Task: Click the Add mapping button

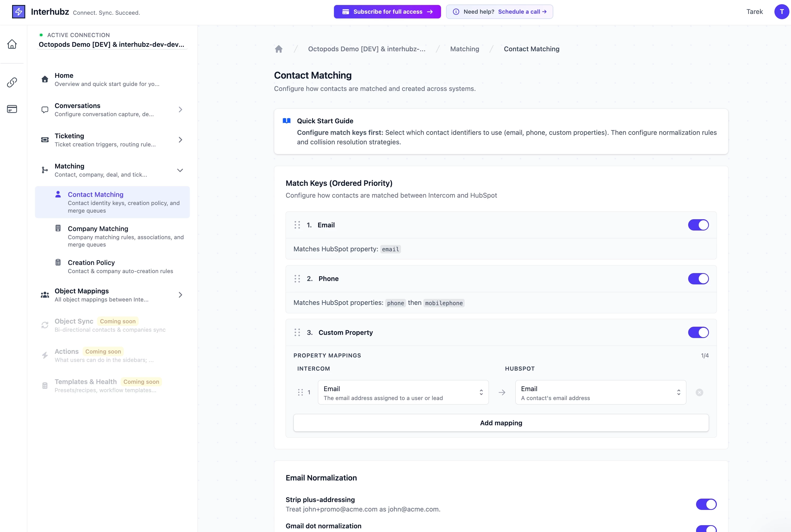Action: point(501,423)
